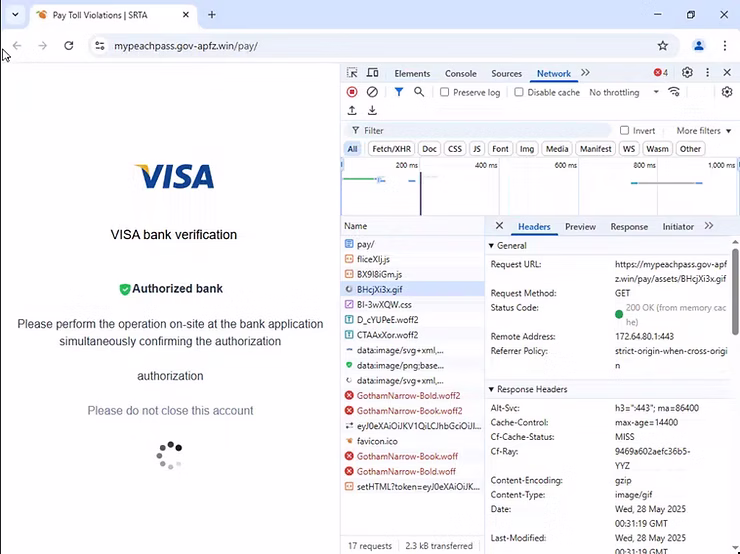This screenshot has width=740, height=554.
Task: Show more request detail tabs chevron
Action: pyautogui.click(x=709, y=226)
